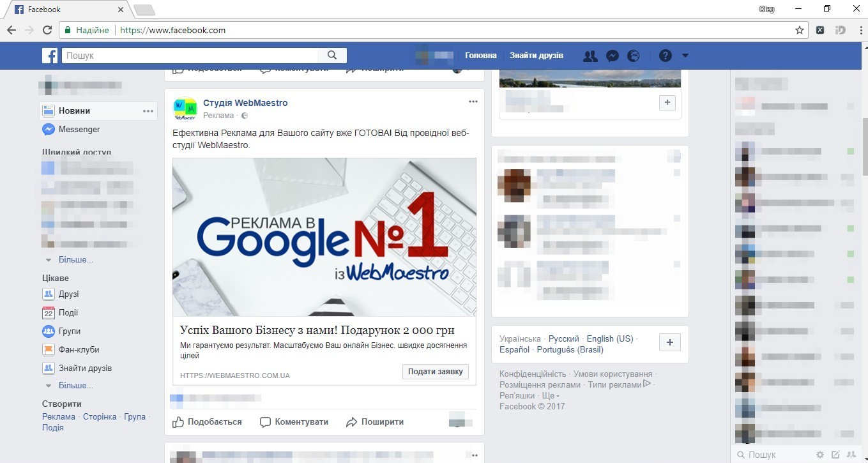Go back with browser back arrow
The image size is (868, 463).
(x=11, y=30)
